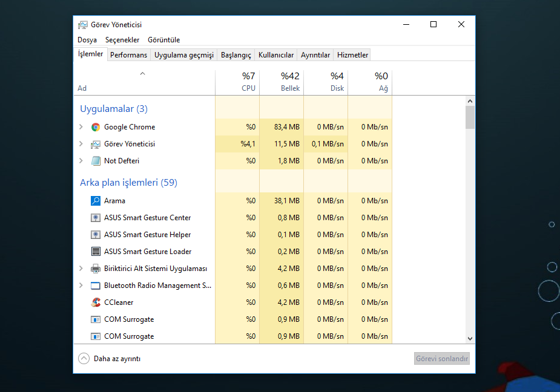
Task: Click the %4,1 CPU value for Görev Yöneticisi
Action: click(248, 144)
